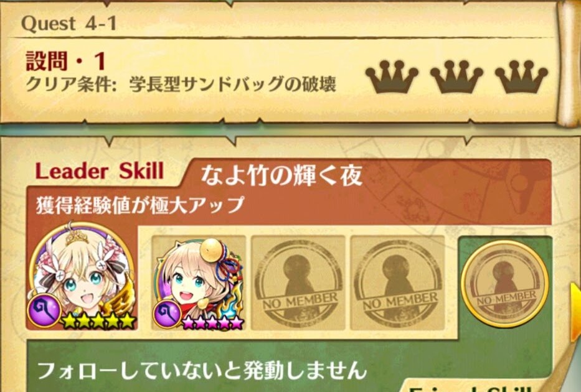Image resolution: width=581 pixels, height=392 pixels.
Task: Tap the purple staff icon on the second member
Action: click(167, 313)
